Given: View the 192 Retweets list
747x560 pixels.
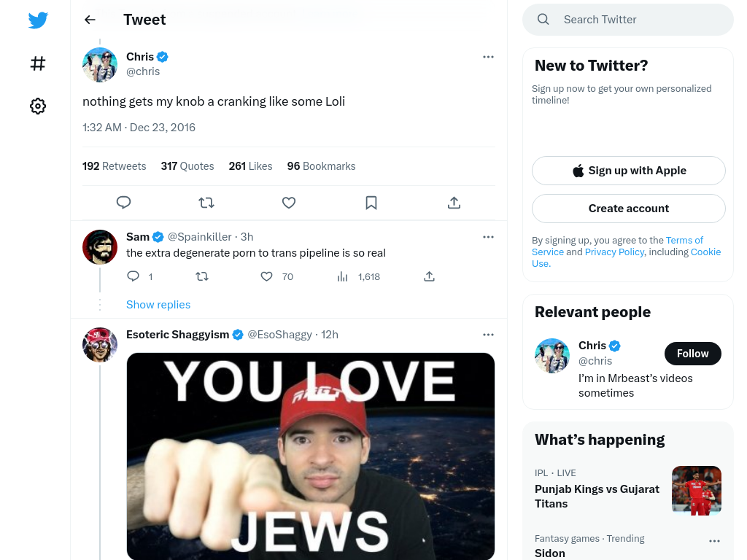Looking at the screenshot, I should pyautogui.click(x=114, y=166).
